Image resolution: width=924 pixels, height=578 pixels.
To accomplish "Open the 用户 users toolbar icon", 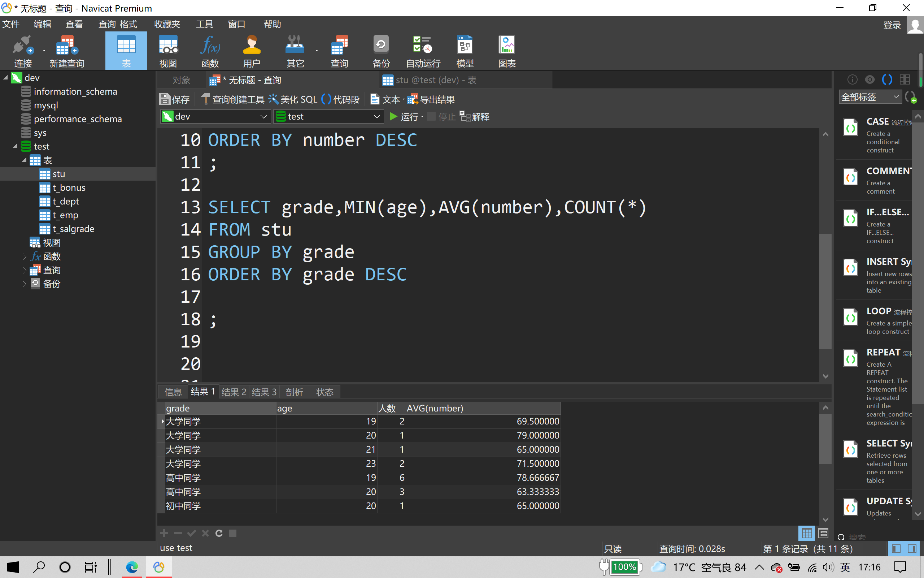I will click(252, 52).
